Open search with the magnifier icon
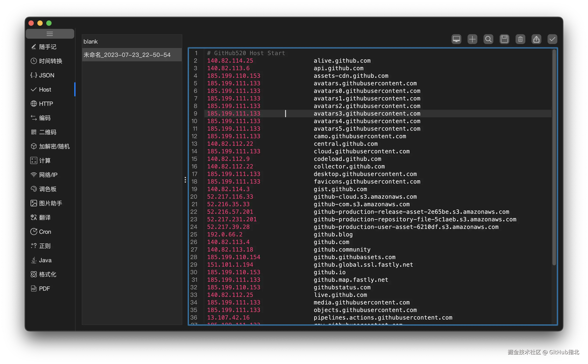 coord(488,39)
